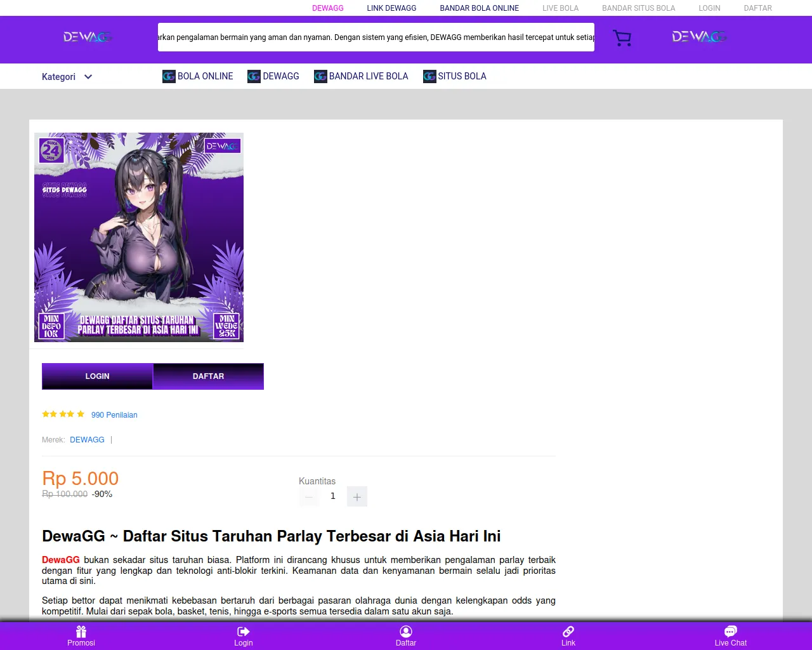This screenshot has height=650, width=812.
Task: Open the BANDAR LIVE BOLA category link
Action: coord(369,76)
